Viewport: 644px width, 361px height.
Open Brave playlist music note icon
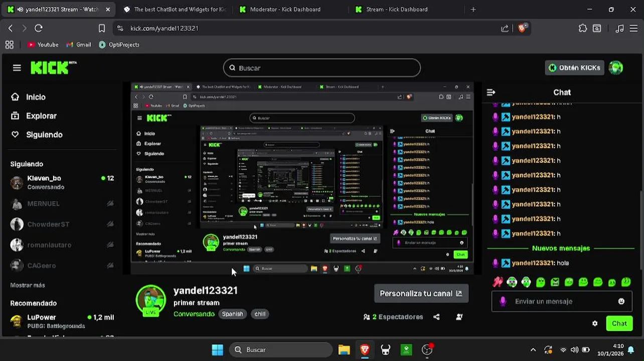(x=620, y=28)
